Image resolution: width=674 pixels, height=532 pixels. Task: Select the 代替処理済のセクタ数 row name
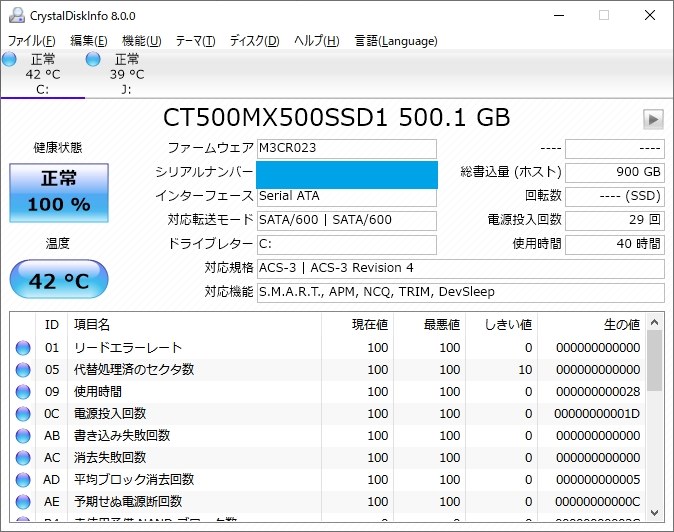(134, 370)
